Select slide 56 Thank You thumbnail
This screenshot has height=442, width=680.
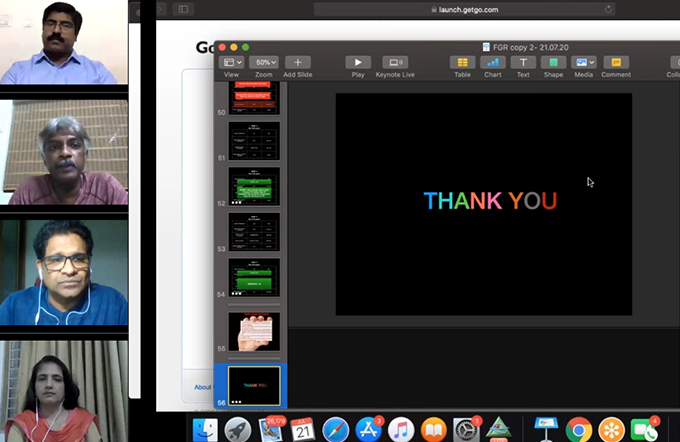point(254,386)
